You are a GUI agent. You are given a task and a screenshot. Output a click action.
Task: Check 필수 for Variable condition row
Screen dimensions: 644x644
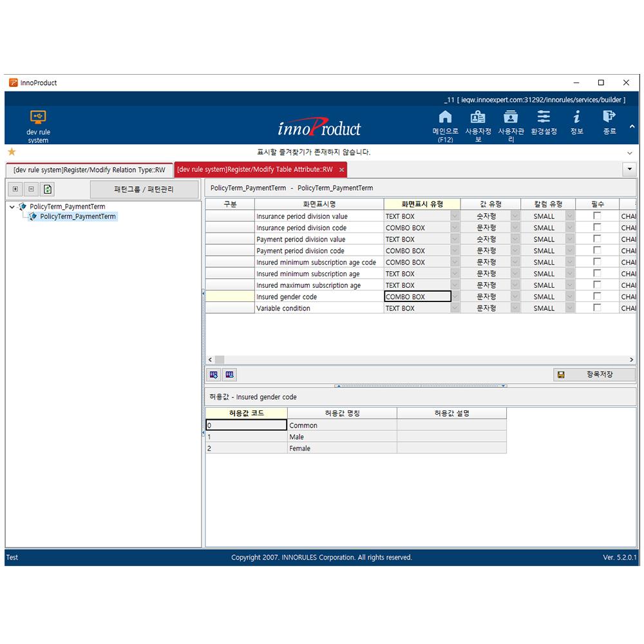[x=596, y=308]
